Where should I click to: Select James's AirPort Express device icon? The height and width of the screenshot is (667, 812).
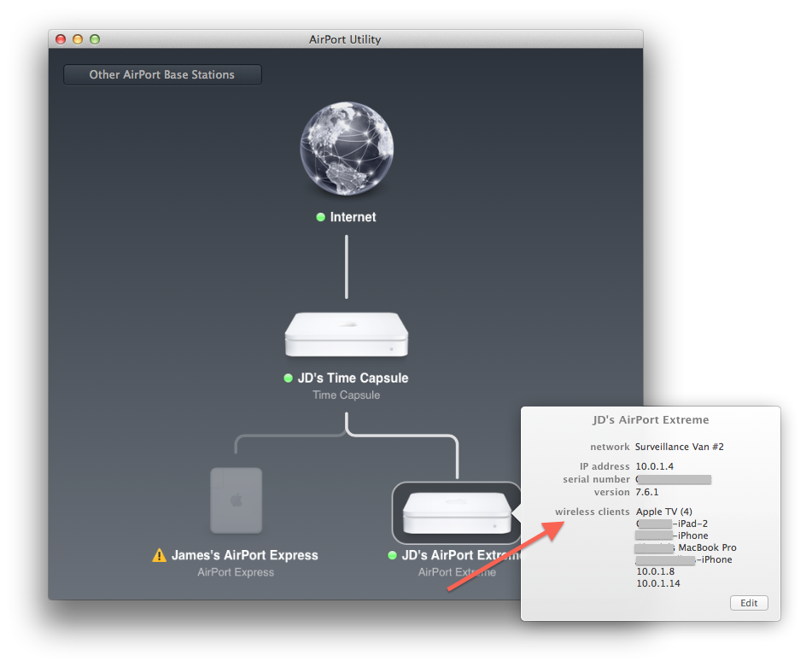(x=237, y=500)
